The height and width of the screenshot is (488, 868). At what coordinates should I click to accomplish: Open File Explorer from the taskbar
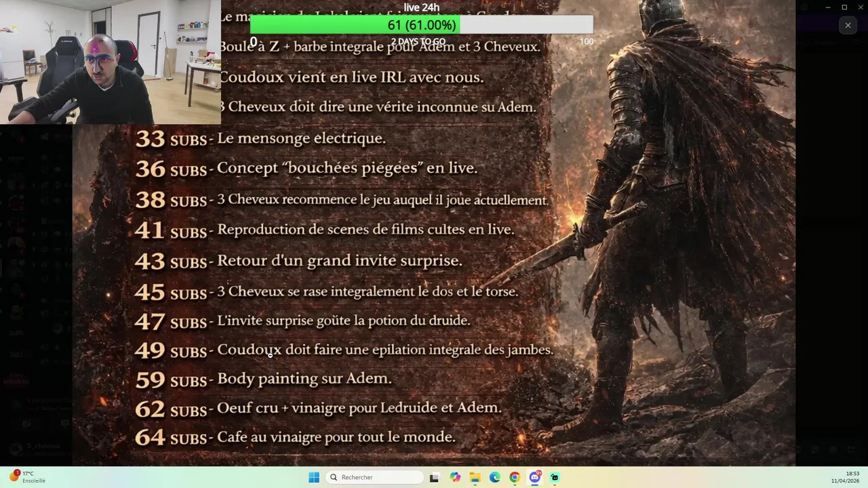(475, 477)
